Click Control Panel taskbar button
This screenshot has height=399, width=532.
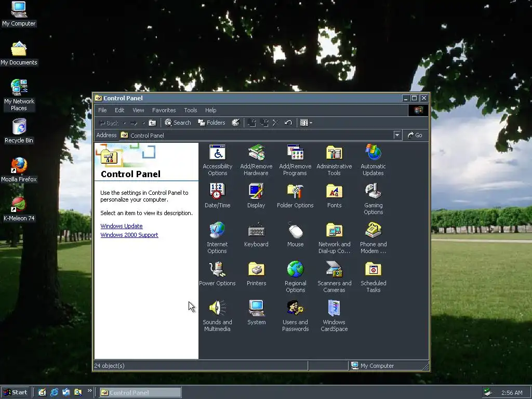140,393
